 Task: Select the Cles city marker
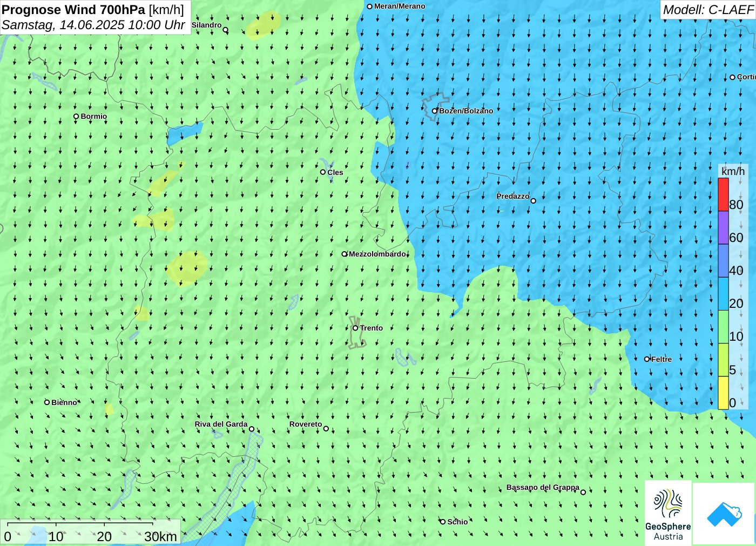point(323,172)
